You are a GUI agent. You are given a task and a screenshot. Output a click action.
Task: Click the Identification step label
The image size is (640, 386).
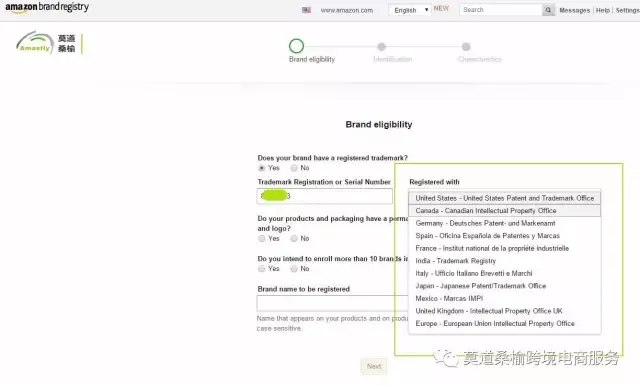click(393, 60)
